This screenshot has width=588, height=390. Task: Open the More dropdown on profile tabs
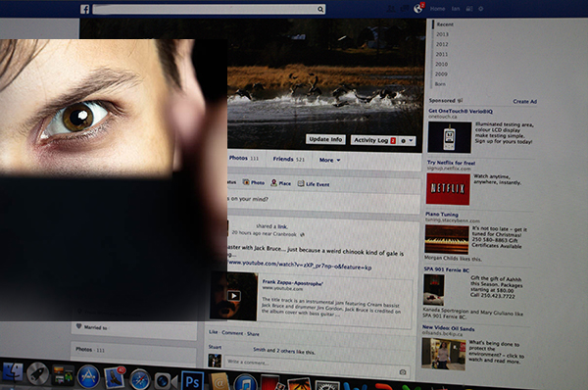click(329, 160)
